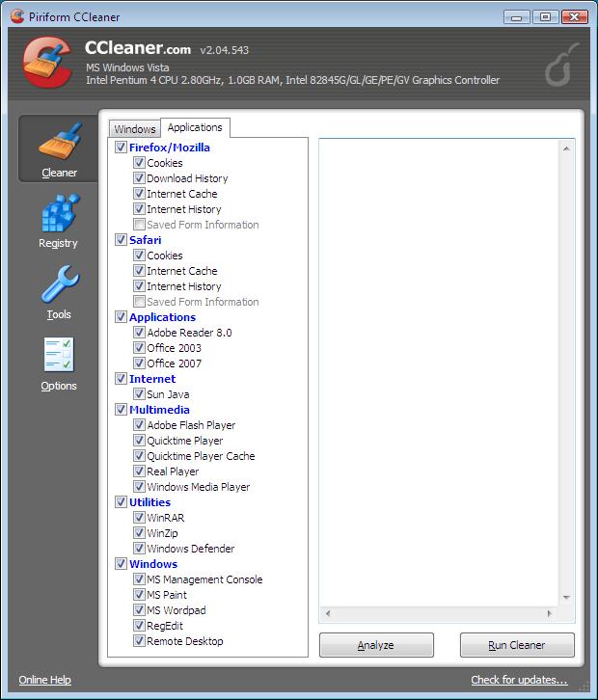Toggle Safari Internet History checkbox
The height and width of the screenshot is (700, 598).
pos(139,285)
